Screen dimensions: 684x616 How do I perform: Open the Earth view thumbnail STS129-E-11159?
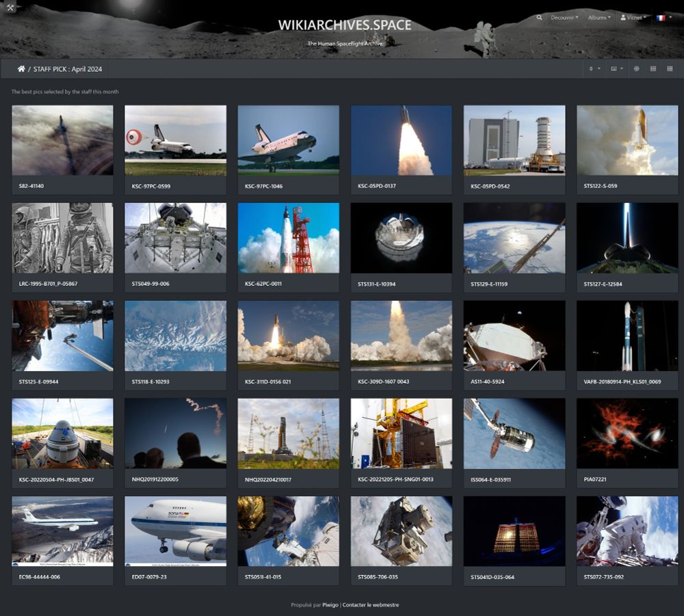point(514,238)
